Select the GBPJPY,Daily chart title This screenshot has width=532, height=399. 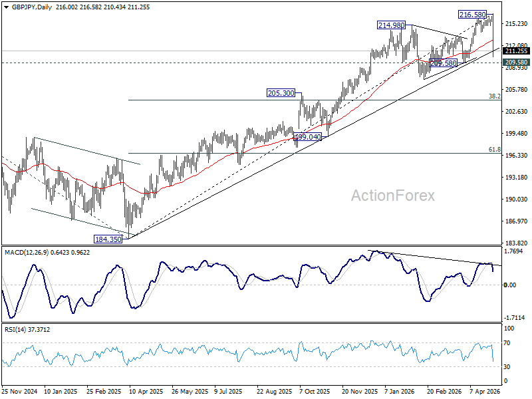click(x=31, y=7)
